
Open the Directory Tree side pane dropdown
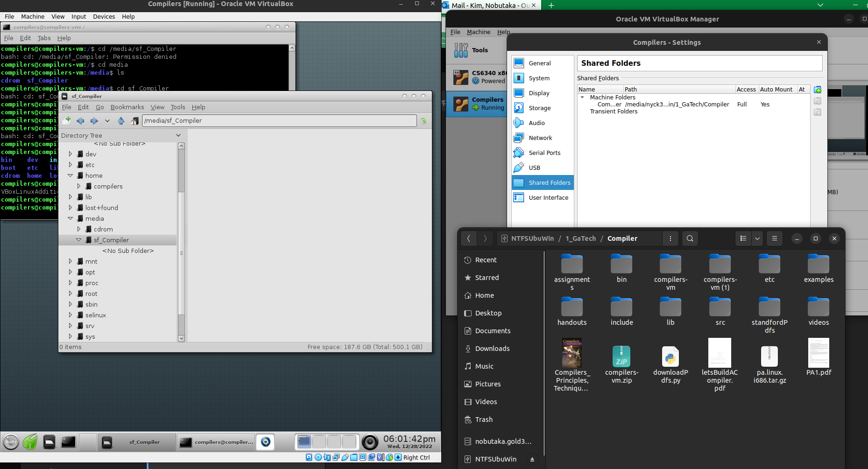(178, 135)
